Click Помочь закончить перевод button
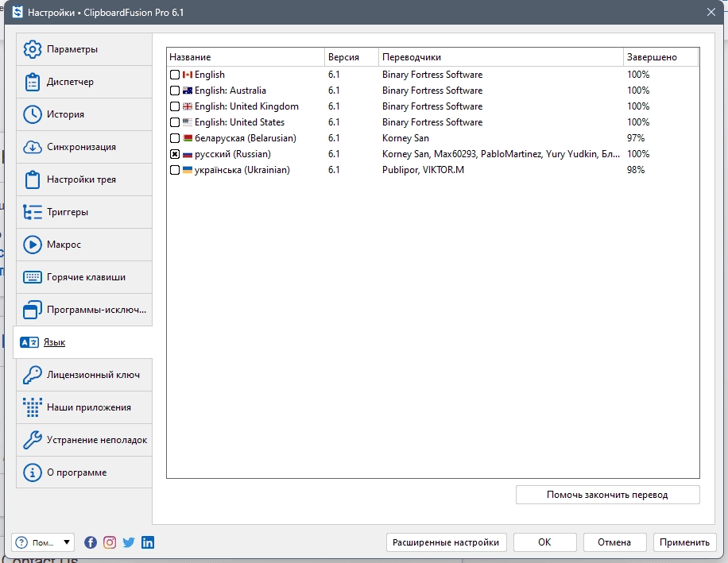Viewport: 728px width, 563px height. [607, 495]
